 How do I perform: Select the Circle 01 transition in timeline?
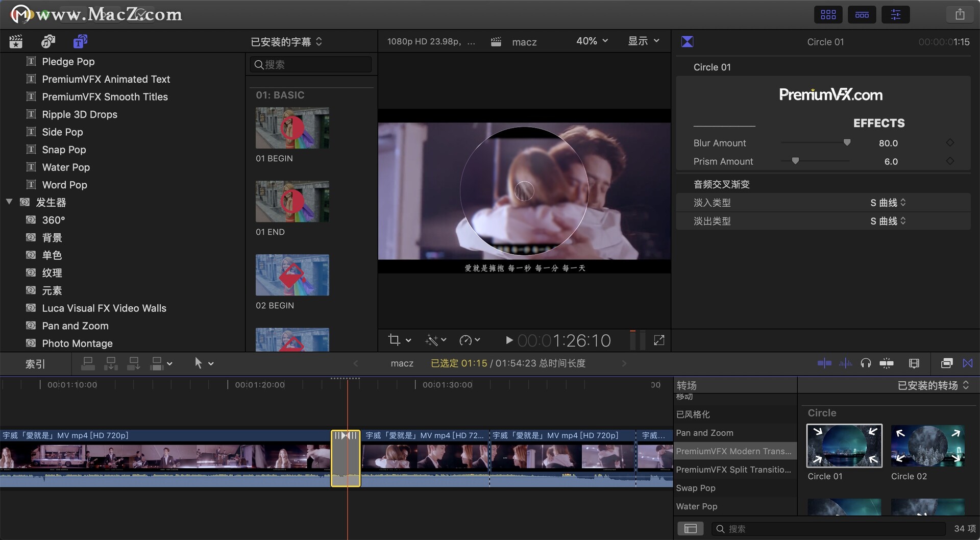coord(346,458)
